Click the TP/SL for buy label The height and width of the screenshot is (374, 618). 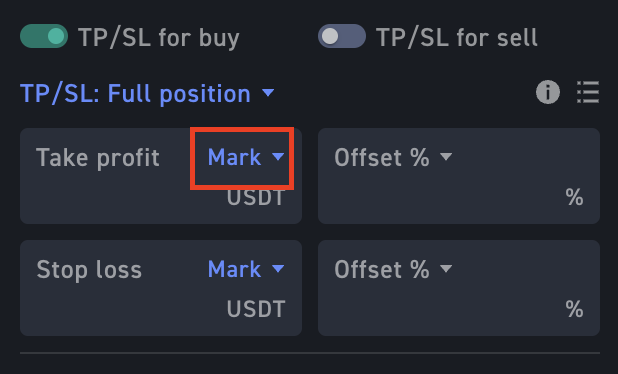coord(159,38)
